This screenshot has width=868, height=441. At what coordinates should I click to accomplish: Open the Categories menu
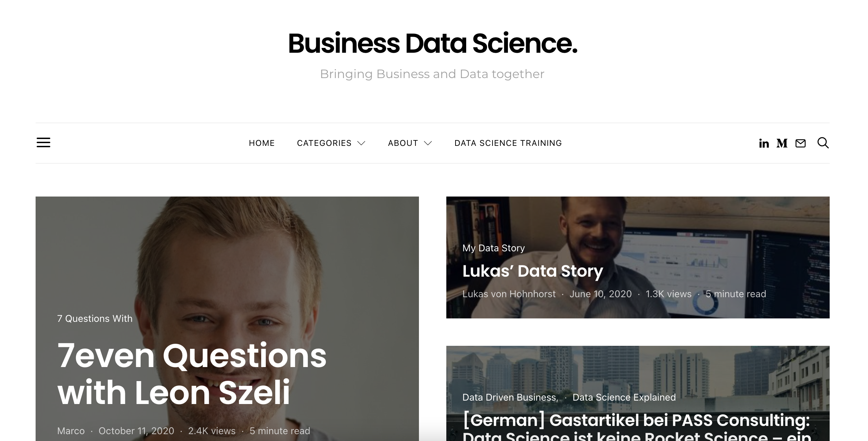click(324, 143)
